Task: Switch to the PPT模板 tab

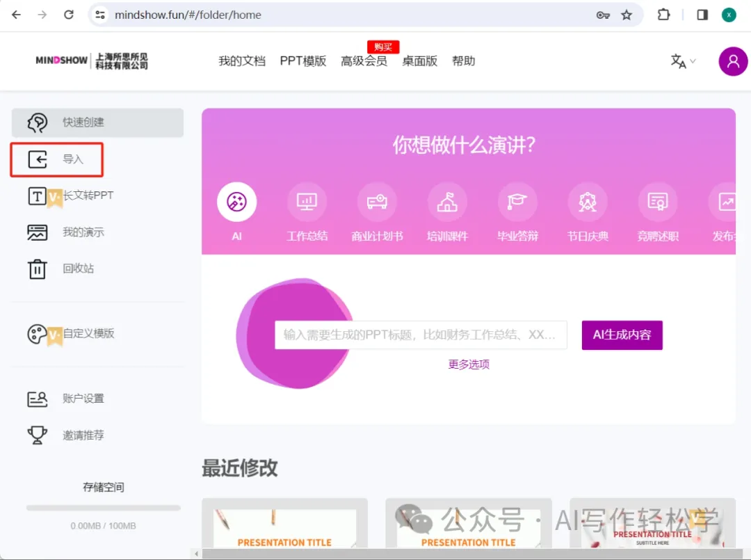Action: pyautogui.click(x=302, y=61)
